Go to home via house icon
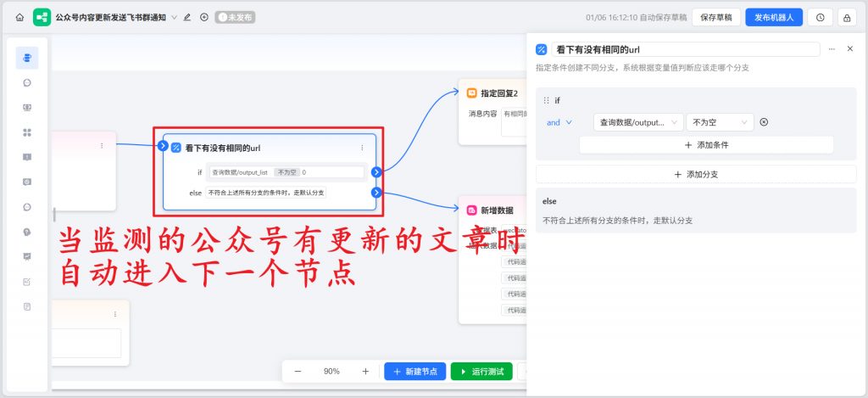The width and height of the screenshot is (868, 398). click(x=20, y=17)
